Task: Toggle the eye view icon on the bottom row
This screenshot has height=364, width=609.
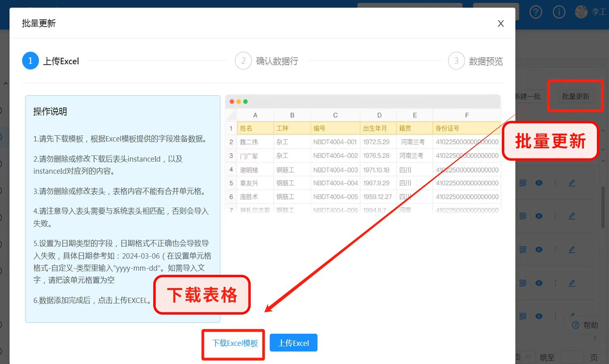Action: 539,316
